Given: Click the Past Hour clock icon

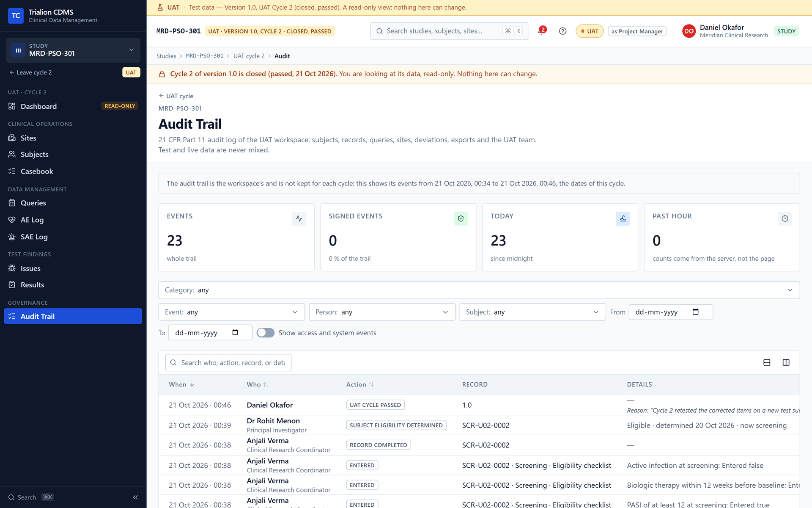Looking at the screenshot, I should pos(785,218).
